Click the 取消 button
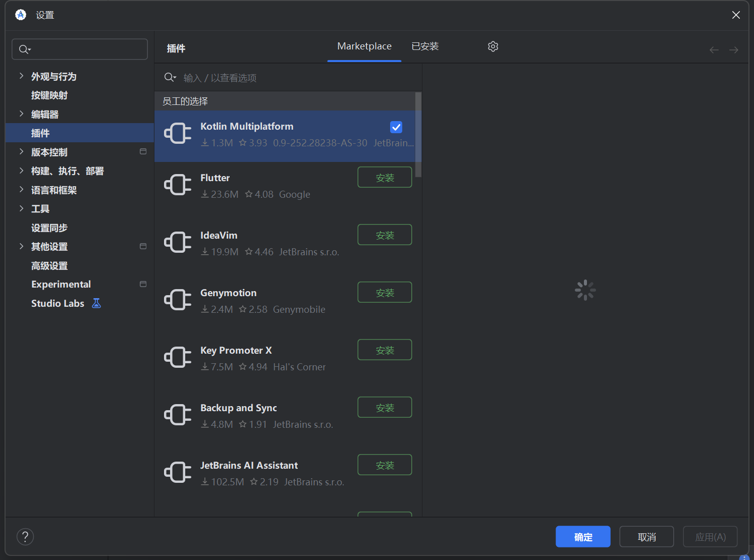The height and width of the screenshot is (560, 754). 647,537
